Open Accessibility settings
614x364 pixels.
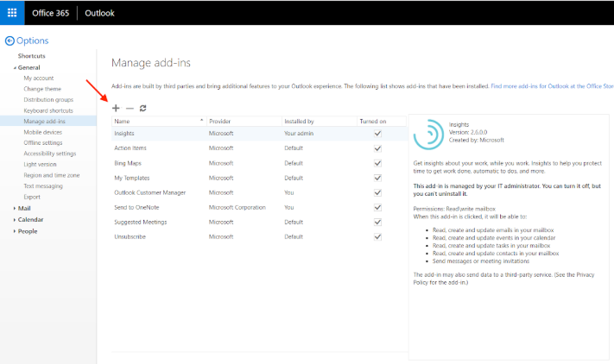coord(50,154)
